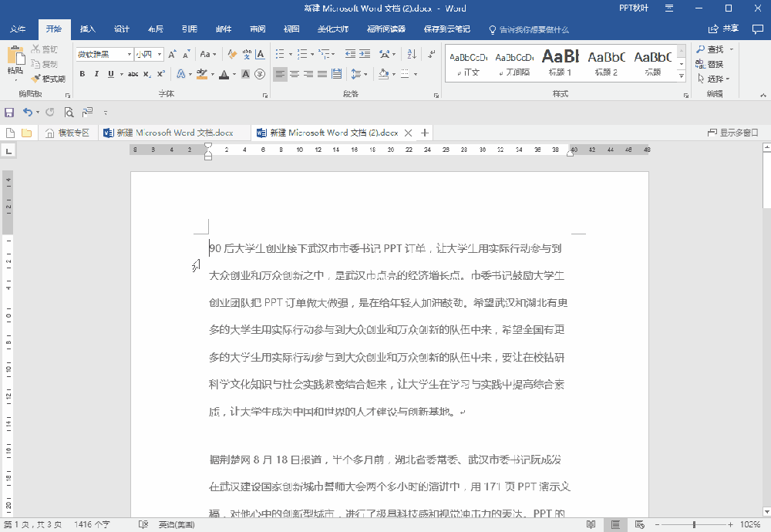Click the Print Preview magnifier icon
Image resolution: width=771 pixels, height=532 pixels.
pos(69,112)
